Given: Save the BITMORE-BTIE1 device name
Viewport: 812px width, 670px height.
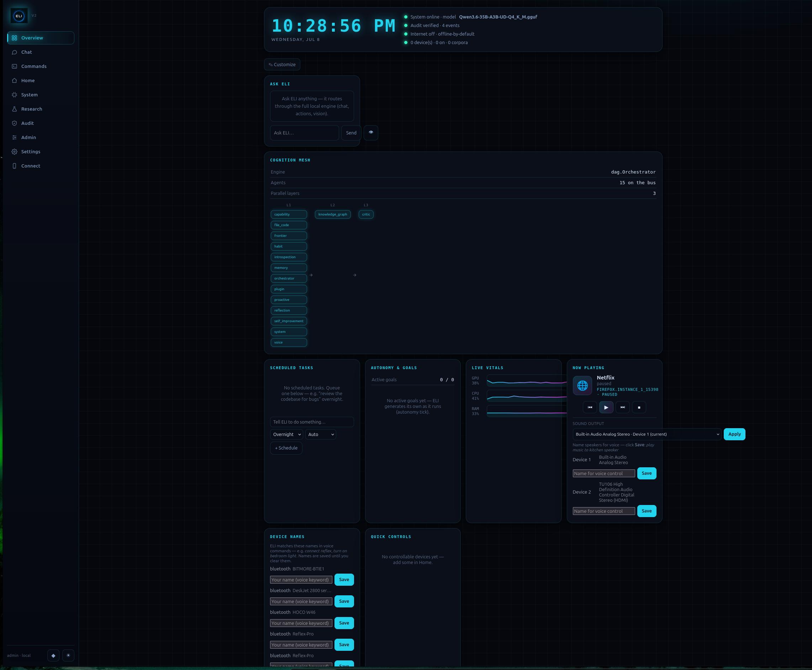Looking at the screenshot, I should tap(344, 580).
